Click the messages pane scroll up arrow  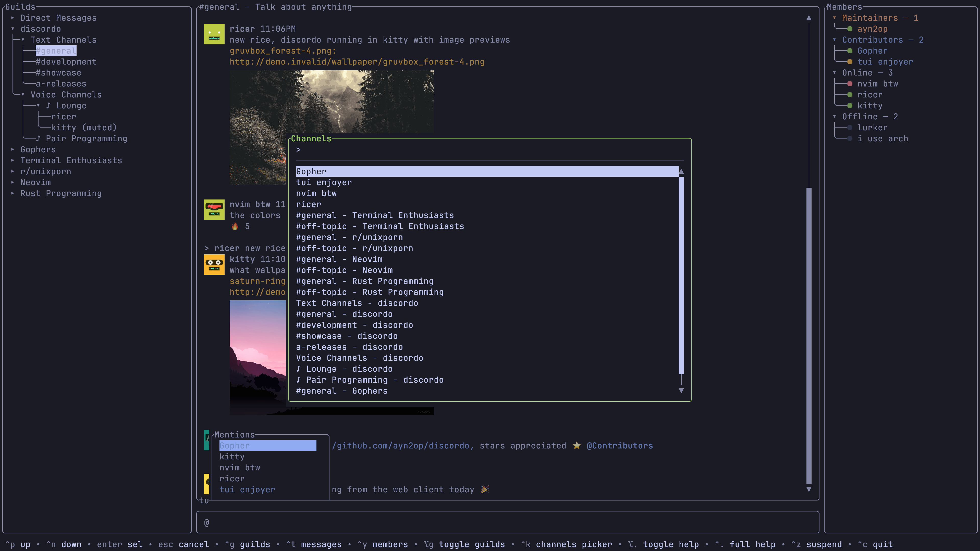809,18
